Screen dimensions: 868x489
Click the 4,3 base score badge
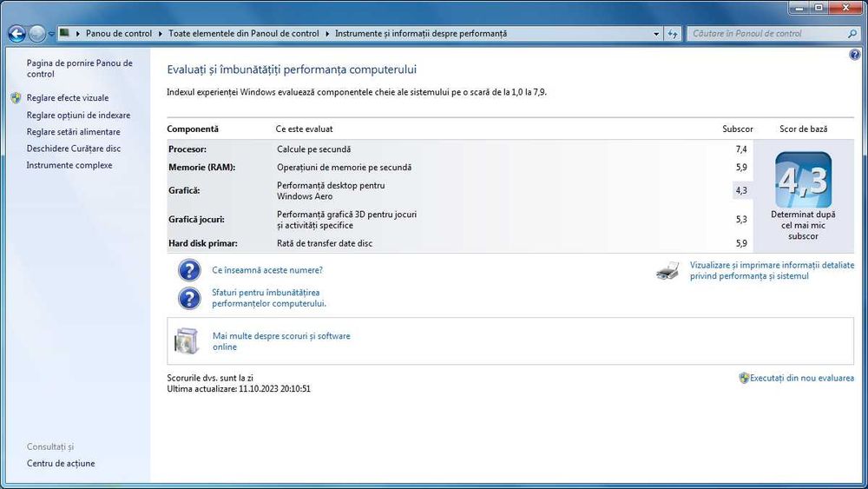pos(803,180)
